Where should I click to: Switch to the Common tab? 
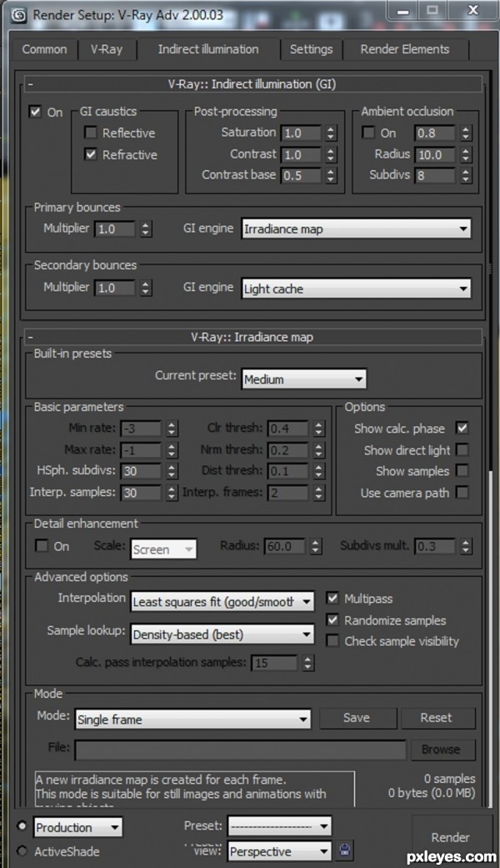(x=44, y=49)
